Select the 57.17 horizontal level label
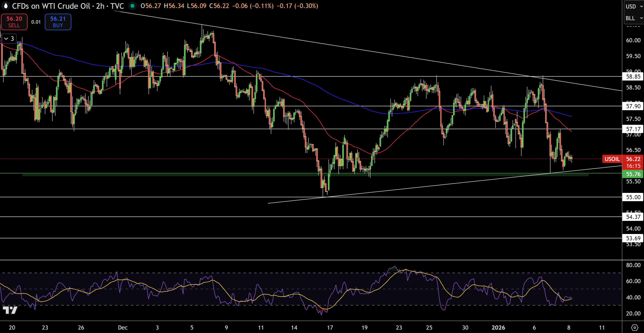This screenshot has width=644, height=333. 633,129
